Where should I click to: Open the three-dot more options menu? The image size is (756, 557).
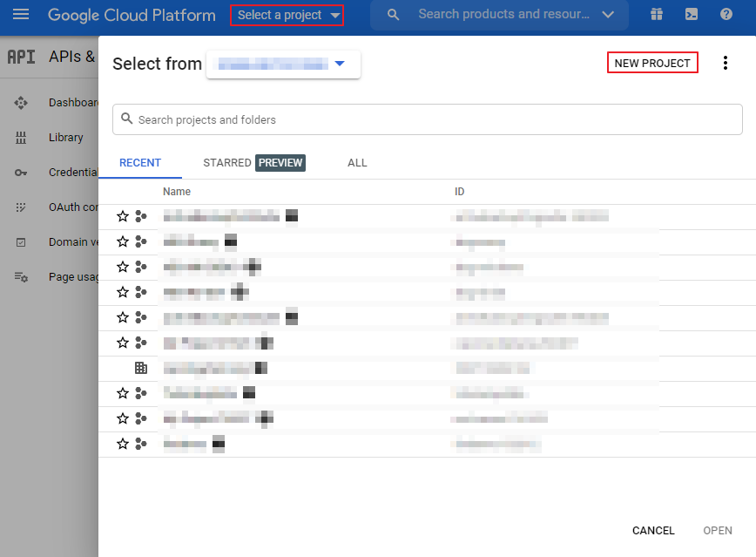726,63
